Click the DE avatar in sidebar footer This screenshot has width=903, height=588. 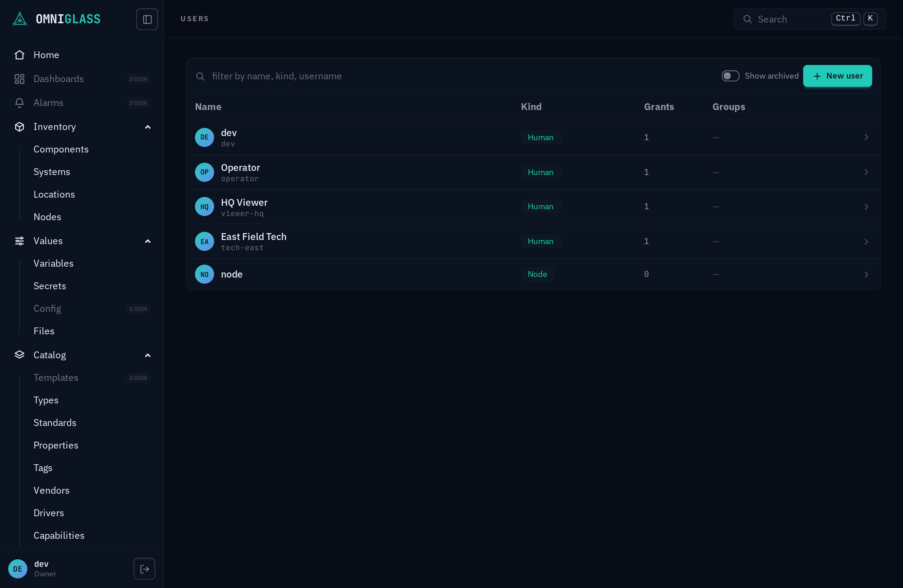18,569
